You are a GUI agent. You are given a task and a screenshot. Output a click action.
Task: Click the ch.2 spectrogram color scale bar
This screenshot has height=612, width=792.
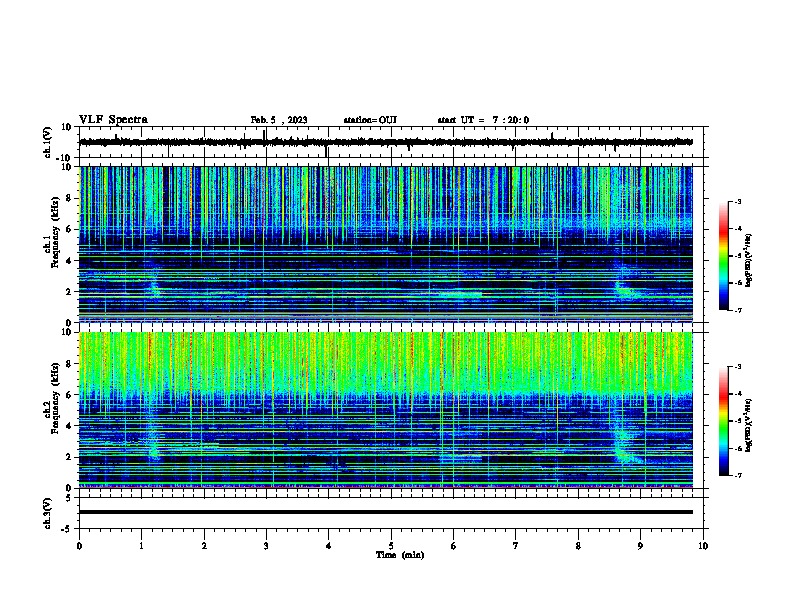tap(724, 421)
